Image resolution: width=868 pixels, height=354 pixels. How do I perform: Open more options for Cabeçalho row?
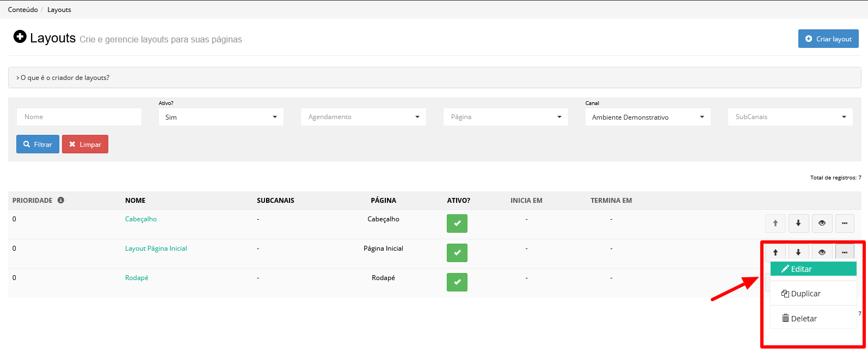[x=845, y=223]
